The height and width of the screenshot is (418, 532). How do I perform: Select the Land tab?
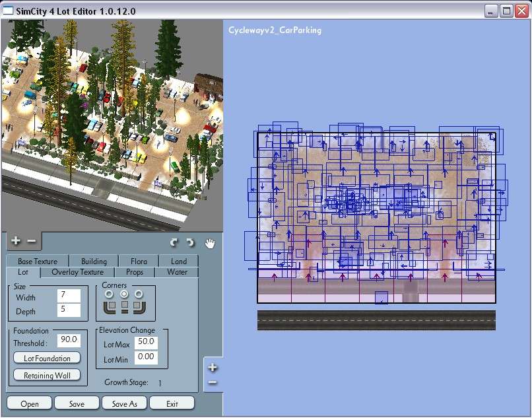[179, 261]
